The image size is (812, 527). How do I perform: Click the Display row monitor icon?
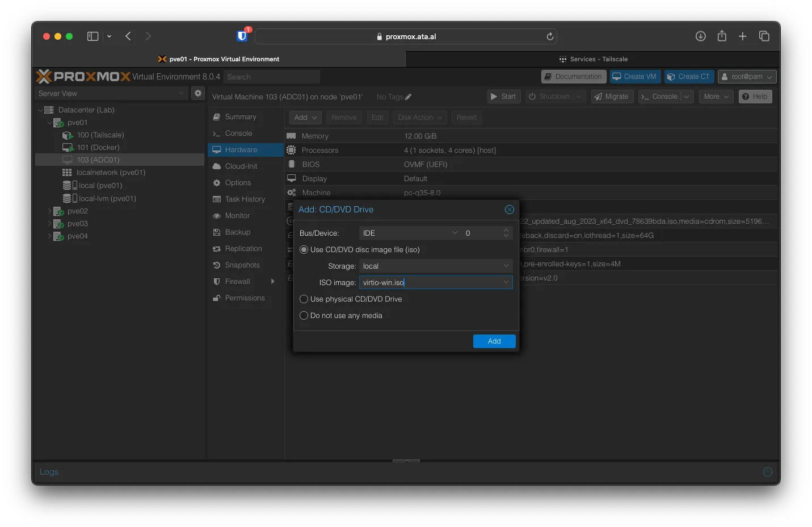291,178
